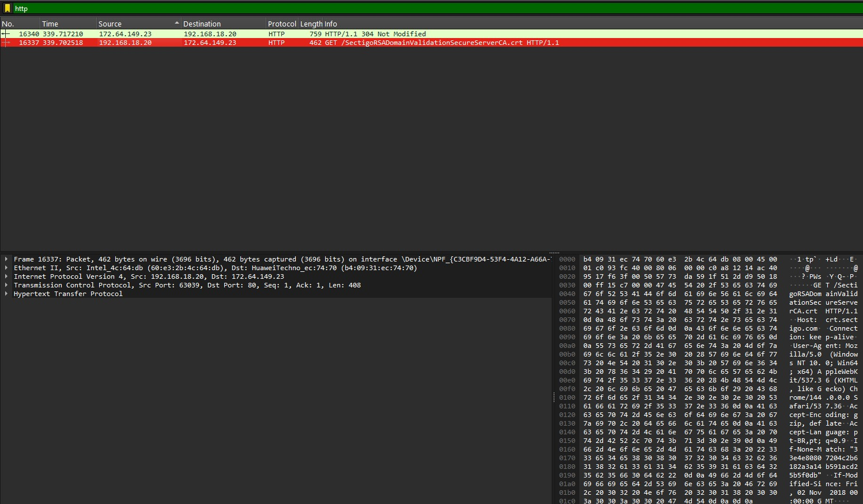The image size is (863, 504).
Task: Sort packets by the Destination column header
Action: point(224,24)
